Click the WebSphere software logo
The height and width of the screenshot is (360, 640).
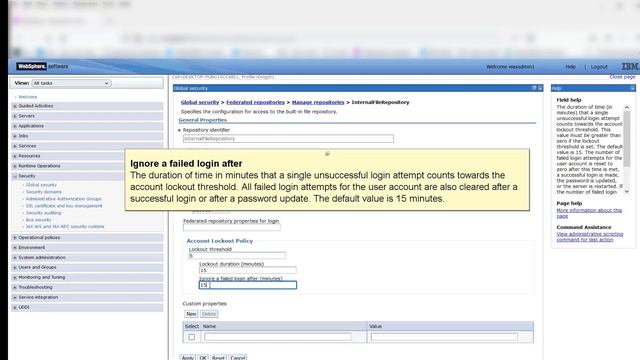click(x=42, y=66)
